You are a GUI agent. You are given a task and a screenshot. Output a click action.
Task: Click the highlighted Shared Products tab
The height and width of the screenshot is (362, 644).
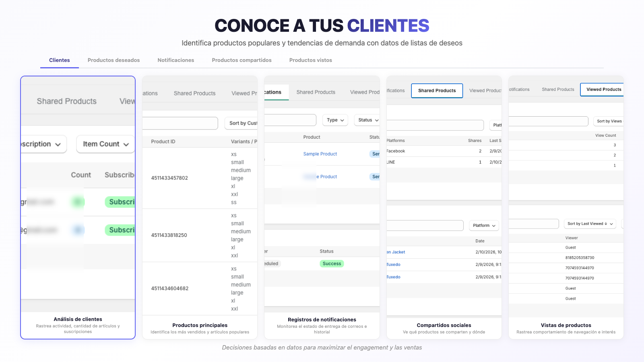coord(437,90)
